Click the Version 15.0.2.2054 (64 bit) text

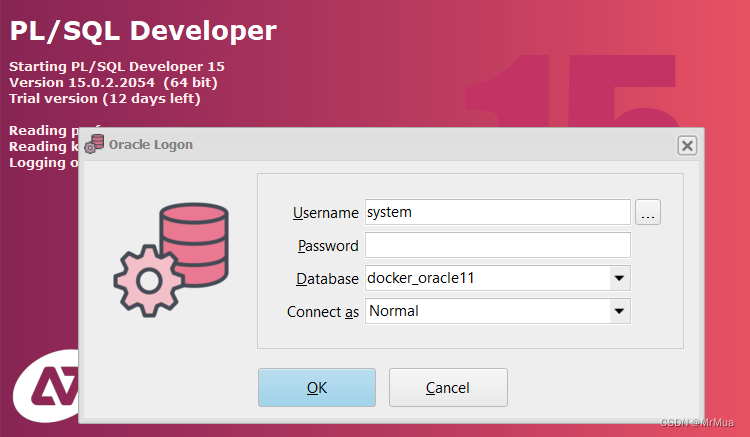(x=113, y=82)
